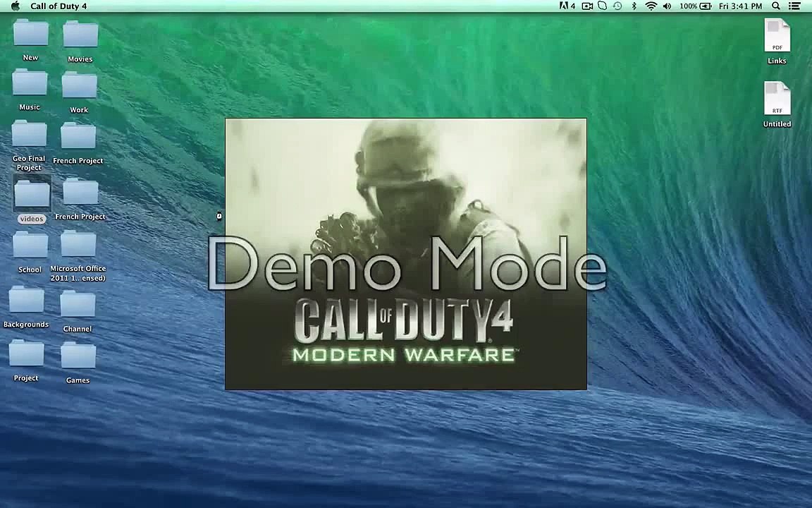Open Spotlight search magnifying glass
Viewport: 812px width, 508px height.
tap(776, 6)
